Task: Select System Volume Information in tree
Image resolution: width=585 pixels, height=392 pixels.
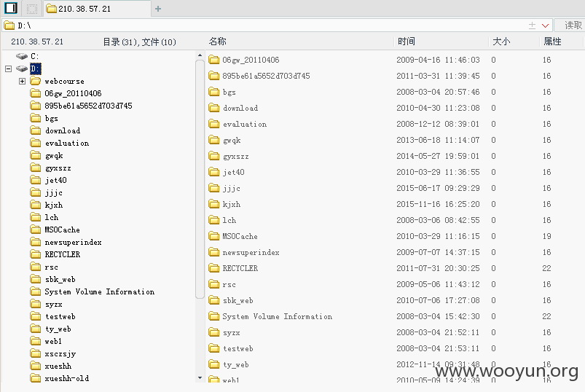Action: point(99,291)
